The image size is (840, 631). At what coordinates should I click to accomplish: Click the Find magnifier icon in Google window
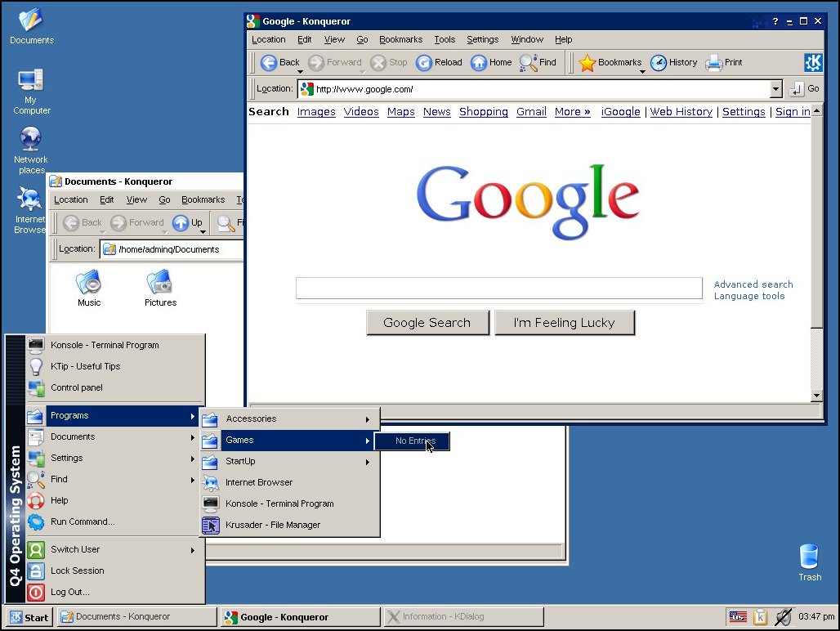pyautogui.click(x=528, y=63)
